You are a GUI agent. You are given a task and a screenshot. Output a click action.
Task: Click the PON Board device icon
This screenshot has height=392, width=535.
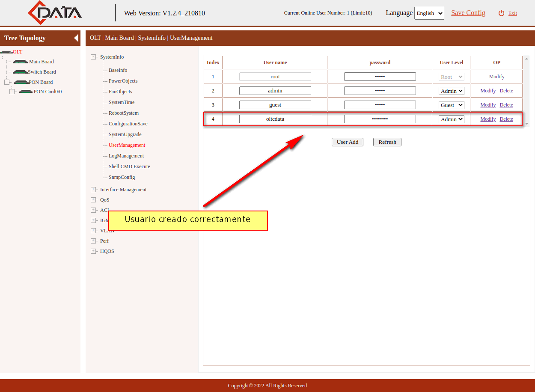(21, 82)
